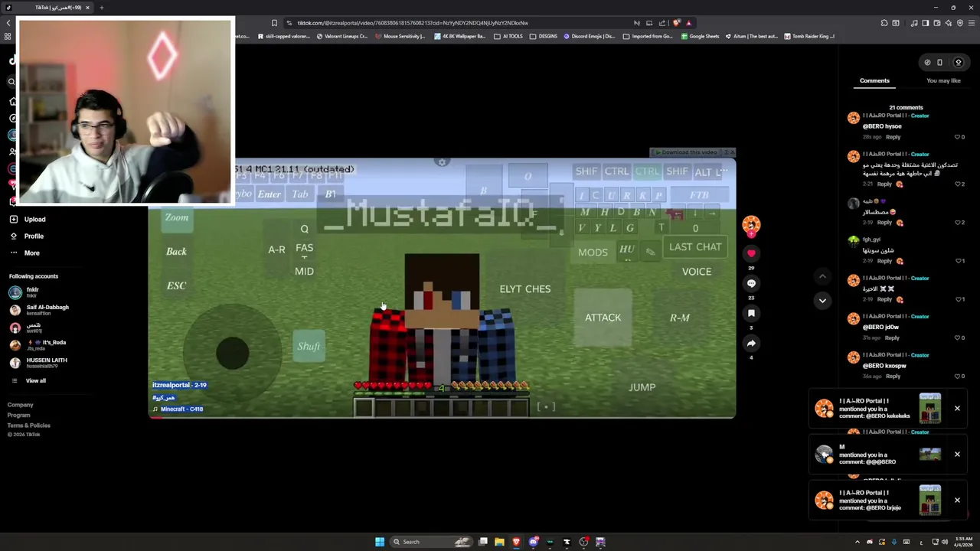Like the video with the heart icon
Screen dimensions: 980x551
(x=751, y=253)
